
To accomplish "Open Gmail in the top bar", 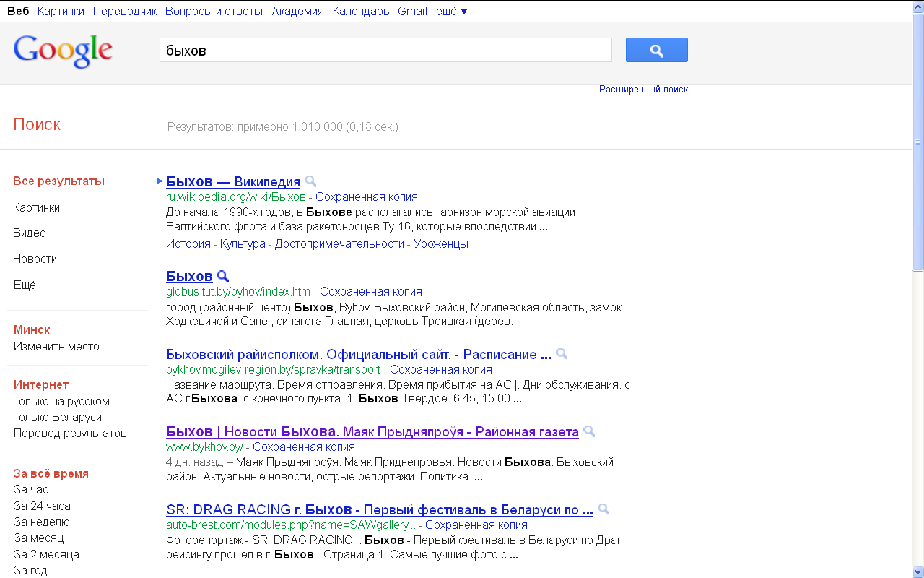I will [x=412, y=11].
